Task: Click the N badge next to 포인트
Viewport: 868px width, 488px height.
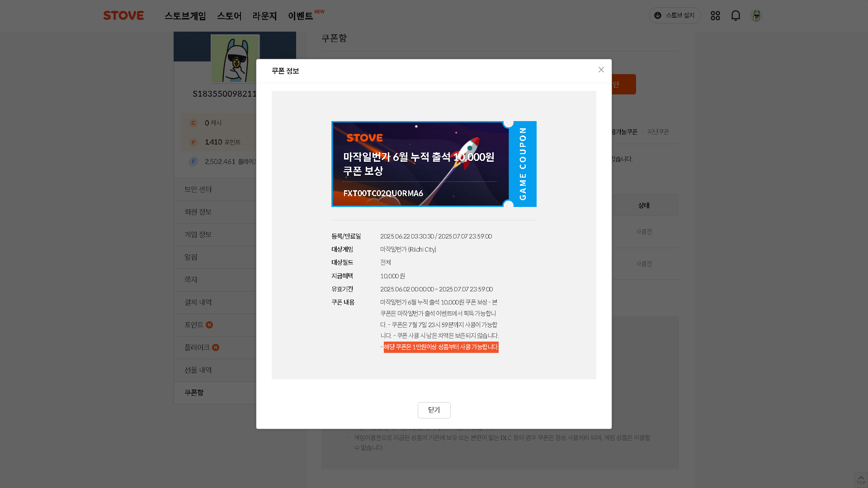Action: point(209,325)
